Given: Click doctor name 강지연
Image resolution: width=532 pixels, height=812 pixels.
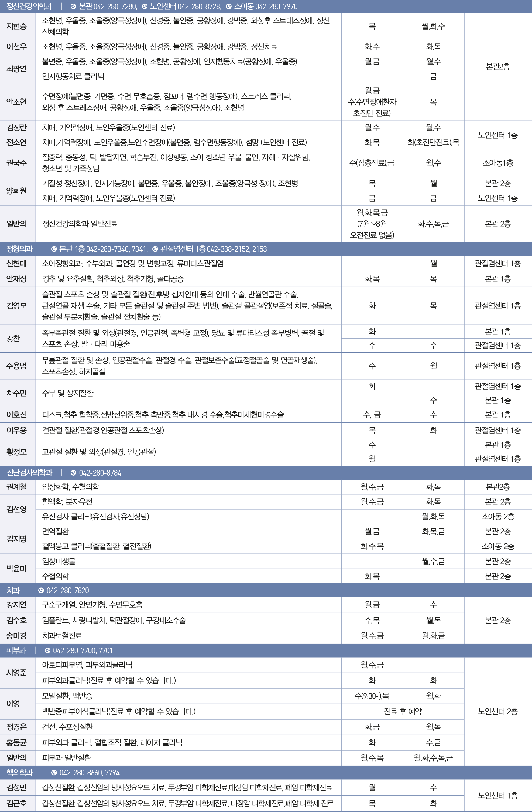Looking at the screenshot, I should (16, 605).
